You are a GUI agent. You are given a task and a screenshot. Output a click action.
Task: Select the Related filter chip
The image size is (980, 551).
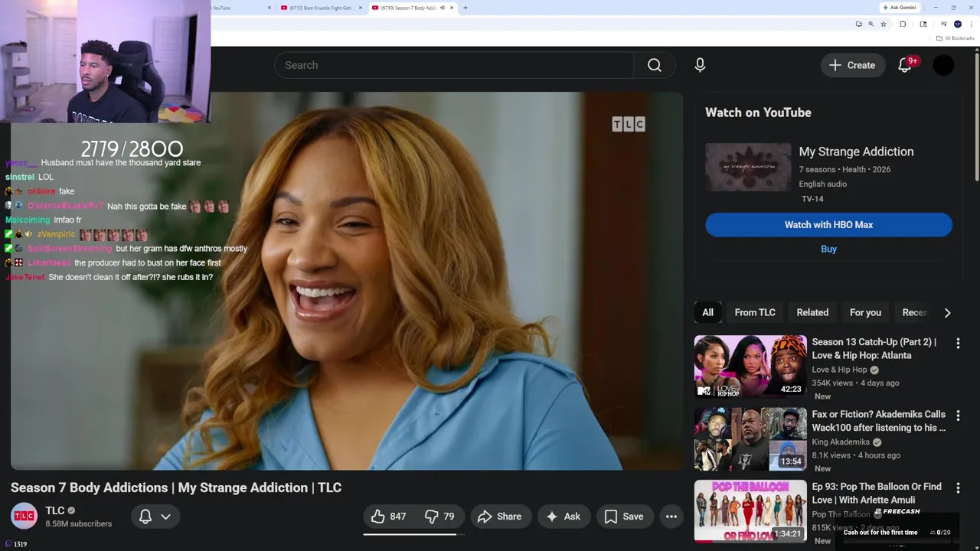coord(812,312)
